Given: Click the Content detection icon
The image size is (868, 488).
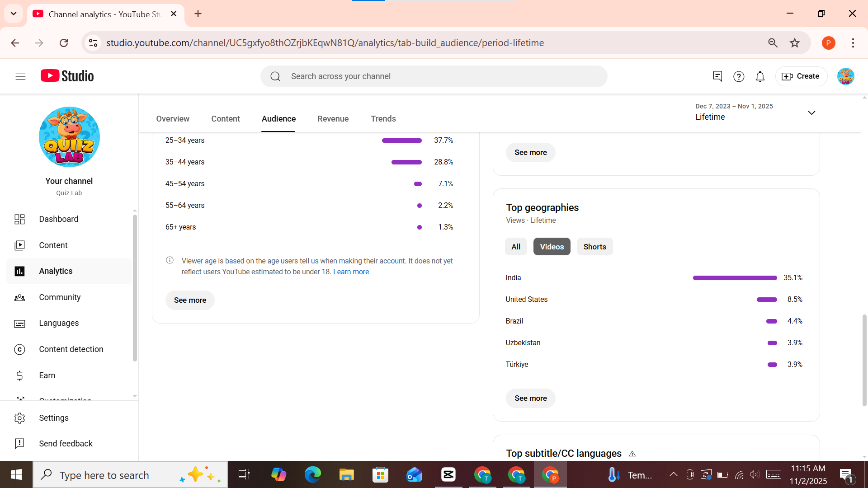Looking at the screenshot, I should pos(20,349).
